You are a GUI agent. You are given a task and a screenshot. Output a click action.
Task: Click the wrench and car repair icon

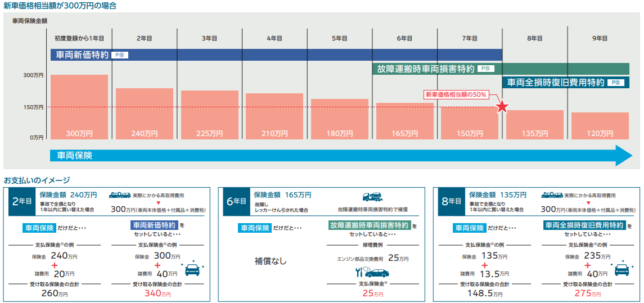click(372, 273)
